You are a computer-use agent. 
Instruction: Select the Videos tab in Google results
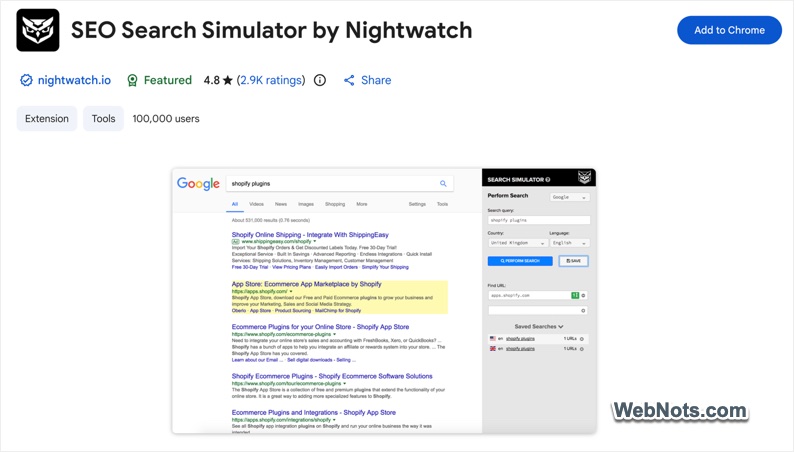coord(256,204)
